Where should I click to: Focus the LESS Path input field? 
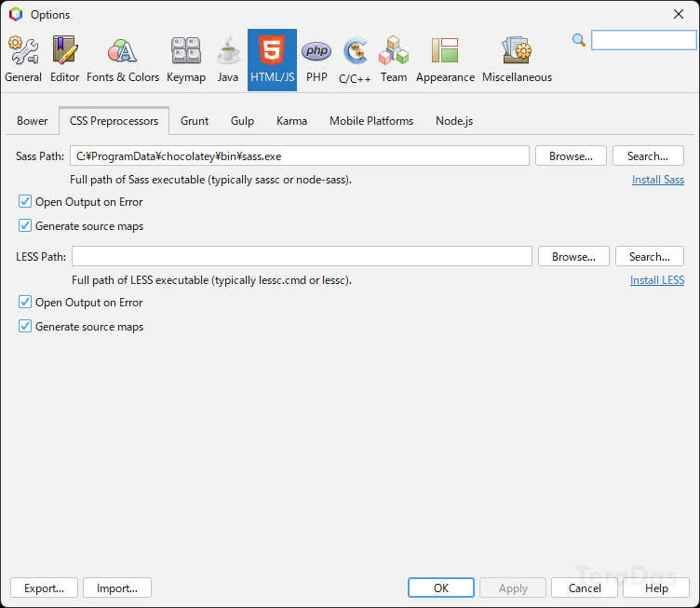(x=302, y=256)
